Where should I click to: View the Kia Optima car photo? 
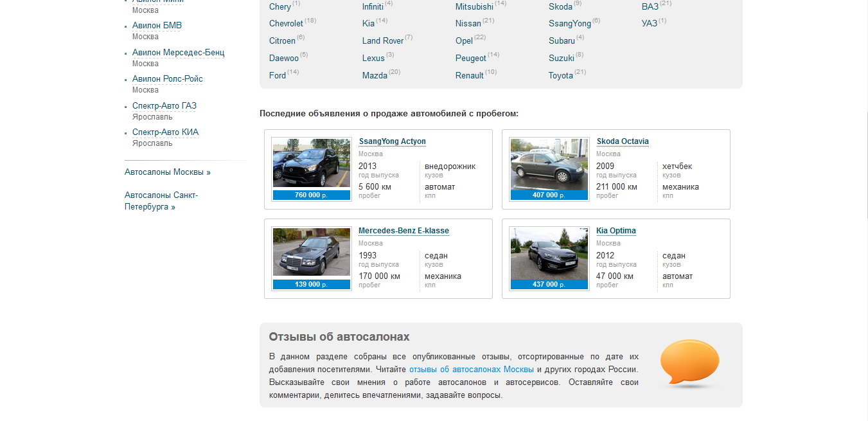(549, 253)
